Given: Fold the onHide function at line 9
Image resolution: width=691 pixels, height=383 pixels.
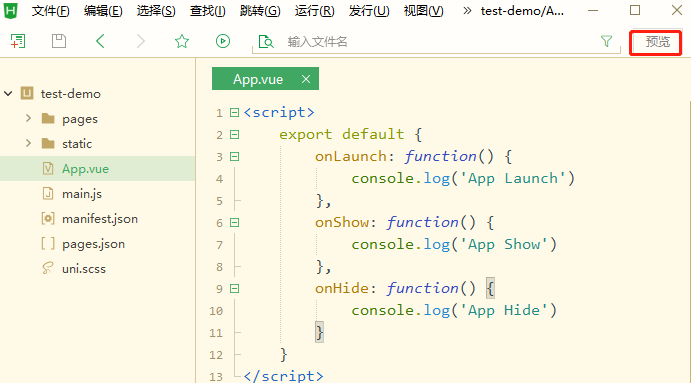Looking at the screenshot, I should pos(234,289).
